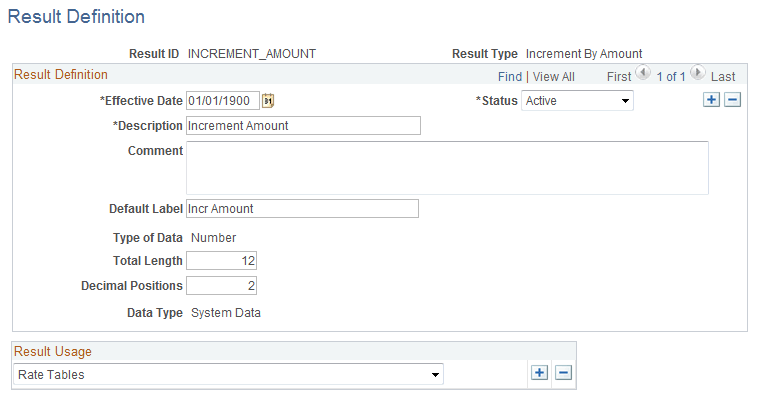
Task: Remove the Rate Tables usage row
Action: 563,373
